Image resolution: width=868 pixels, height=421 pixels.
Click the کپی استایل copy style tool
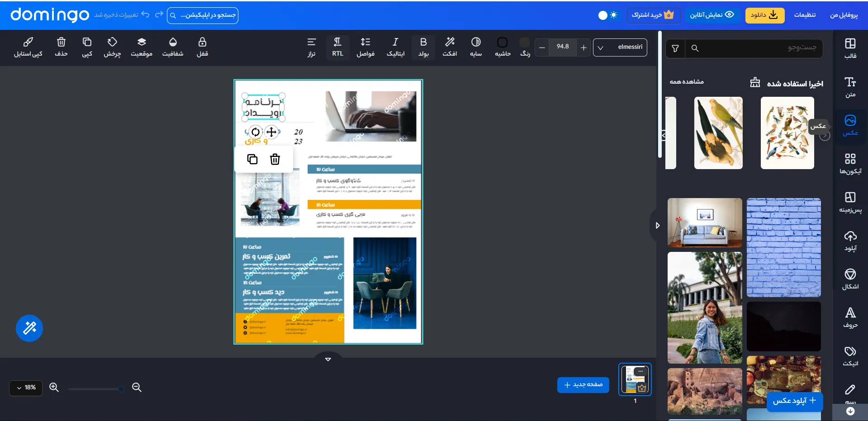click(28, 47)
